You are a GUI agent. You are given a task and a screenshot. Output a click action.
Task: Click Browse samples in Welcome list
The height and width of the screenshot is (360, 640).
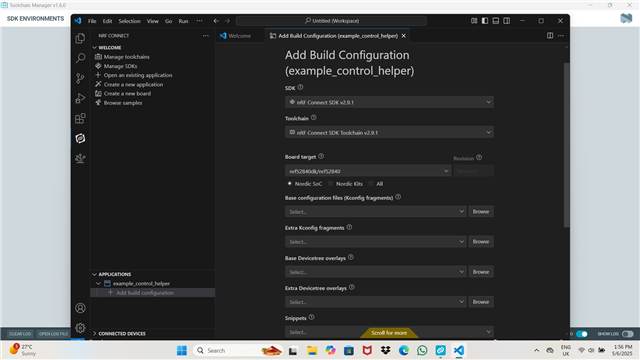click(123, 103)
